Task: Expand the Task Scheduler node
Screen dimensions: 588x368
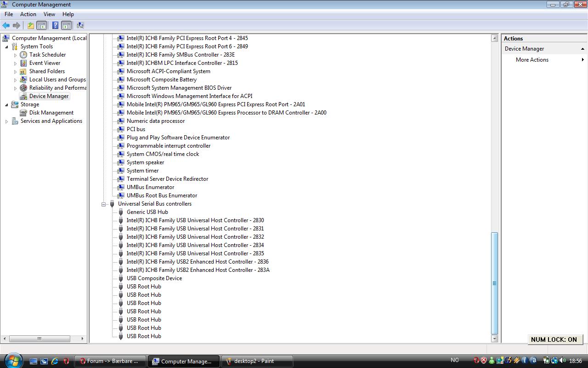Action: coord(15,55)
